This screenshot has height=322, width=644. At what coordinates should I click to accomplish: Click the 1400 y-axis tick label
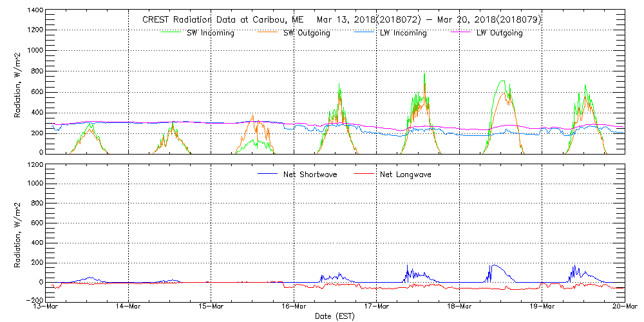(x=34, y=11)
